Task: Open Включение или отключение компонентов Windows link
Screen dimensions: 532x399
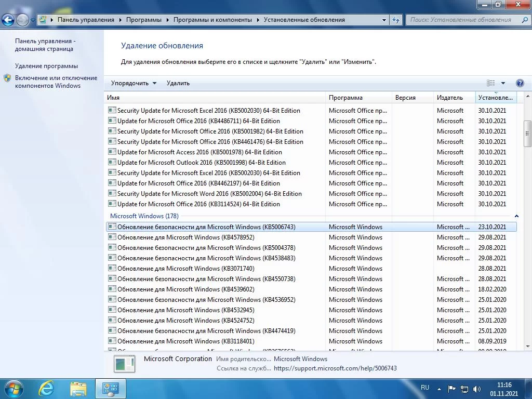Action: pos(56,82)
